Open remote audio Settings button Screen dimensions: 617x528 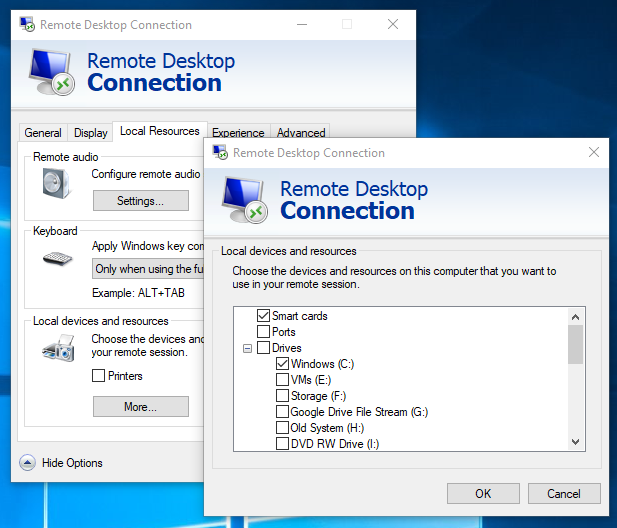pyautogui.click(x=141, y=201)
